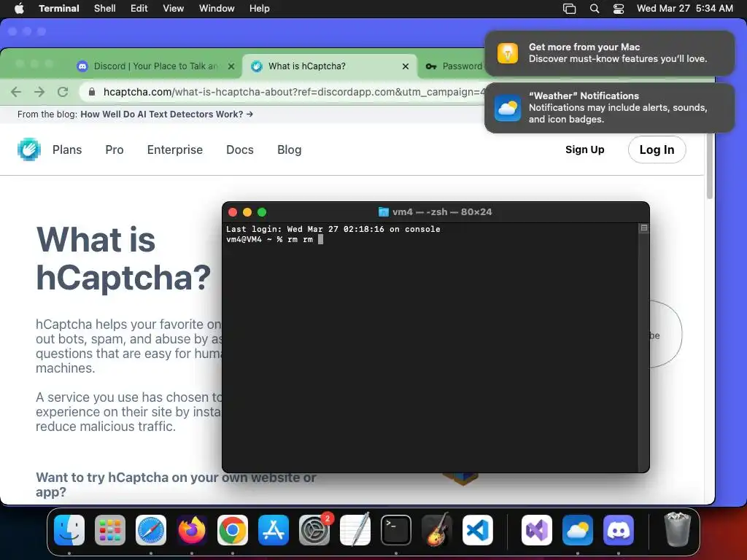Select the What is hCaptcha tab
The image size is (747, 560).
coord(329,66)
